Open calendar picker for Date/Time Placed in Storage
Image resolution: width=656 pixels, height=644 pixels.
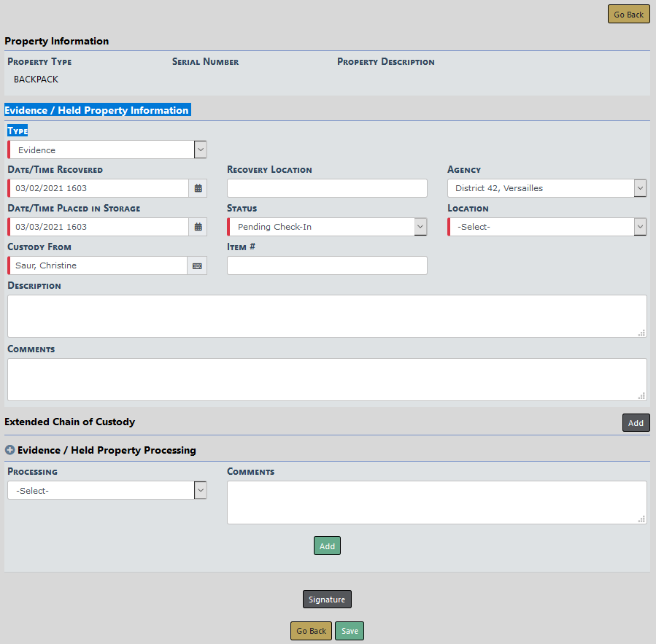click(x=198, y=227)
